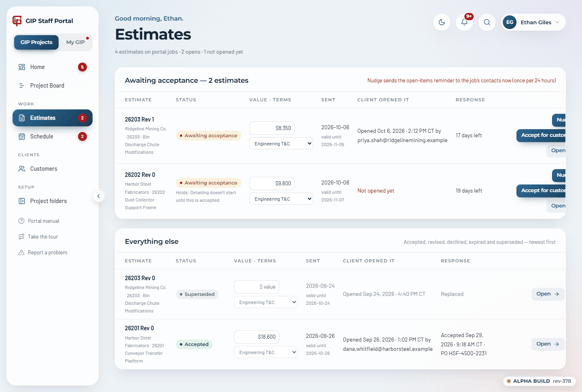Click the Schedule calendar icon
Screen dimensions: 582x392
22,136
